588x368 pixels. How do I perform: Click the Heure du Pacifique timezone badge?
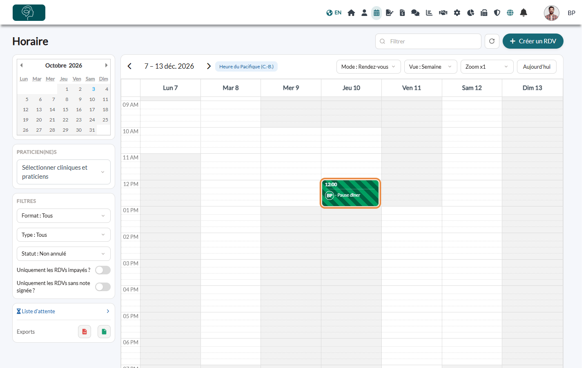pyautogui.click(x=246, y=67)
